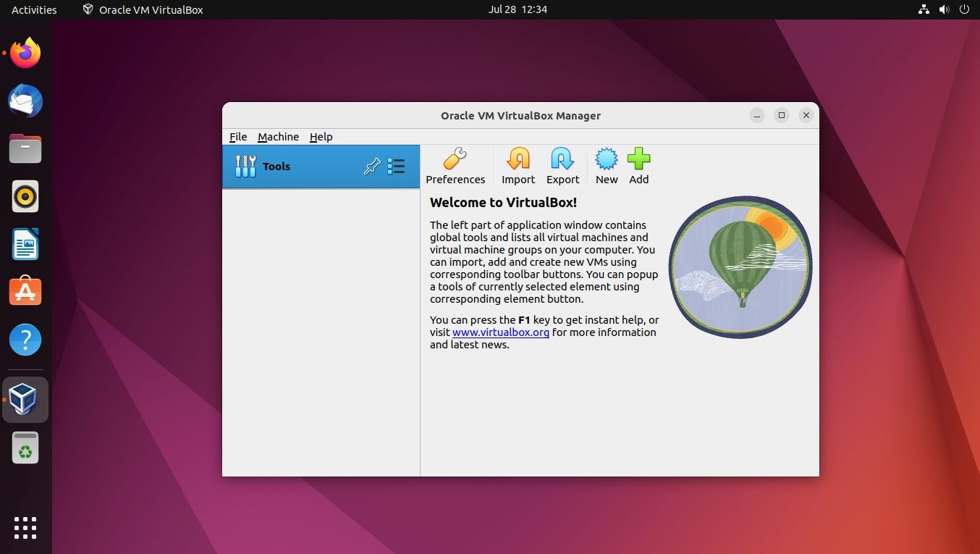Click the Import appliance toolbar icon
The height and width of the screenshot is (554, 980).
click(x=518, y=167)
